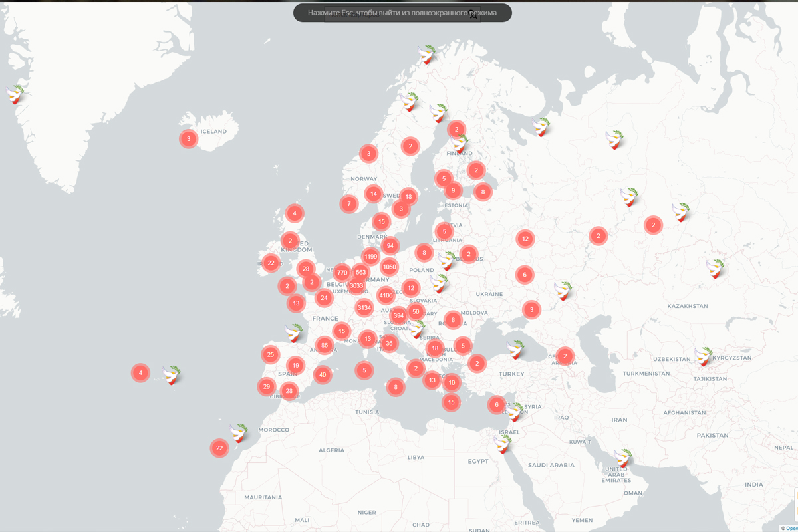
Task: Select the dove marker in Kazakhstan
Action: click(715, 269)
